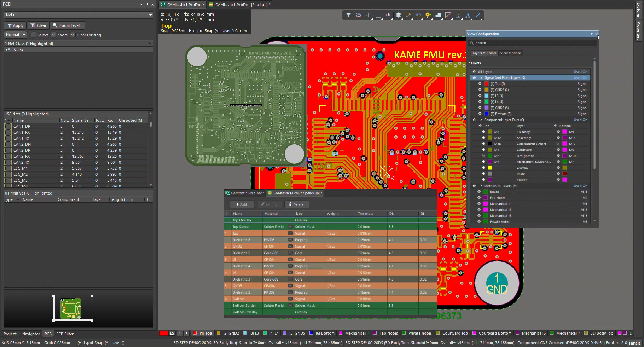
Task: Select the move objects cross icon
Action: coord(368,15)
